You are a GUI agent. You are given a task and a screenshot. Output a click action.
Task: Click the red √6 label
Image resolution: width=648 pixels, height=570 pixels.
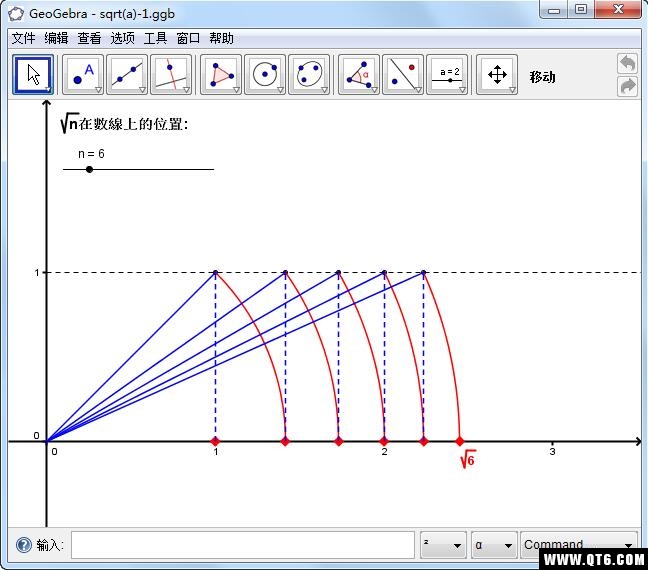click(x=468, y=459)
